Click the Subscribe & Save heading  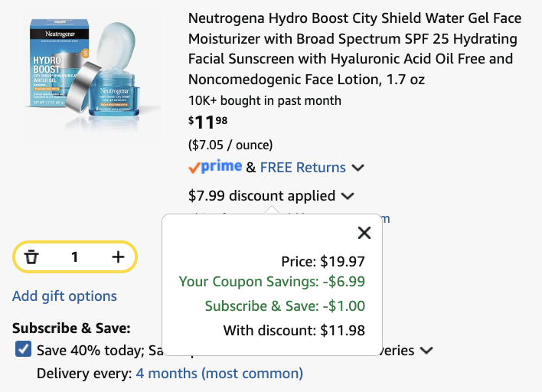71,328
